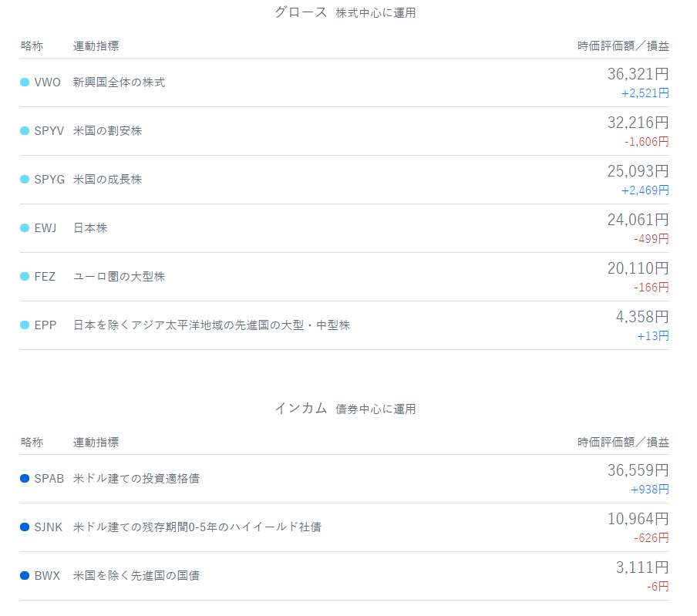Click the dark blue dot beside SPAB
Screen dimensions: 697x616
pos(25,479)
